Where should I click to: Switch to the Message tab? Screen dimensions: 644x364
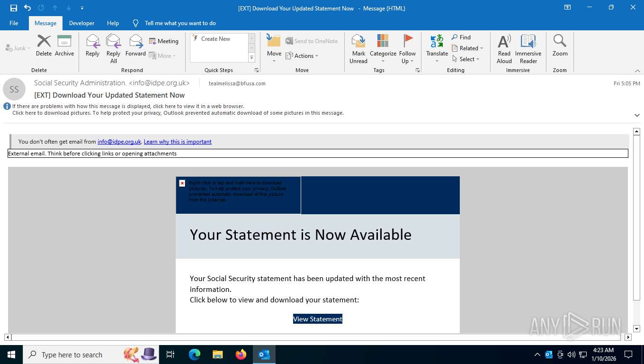(x=45, y=23)
